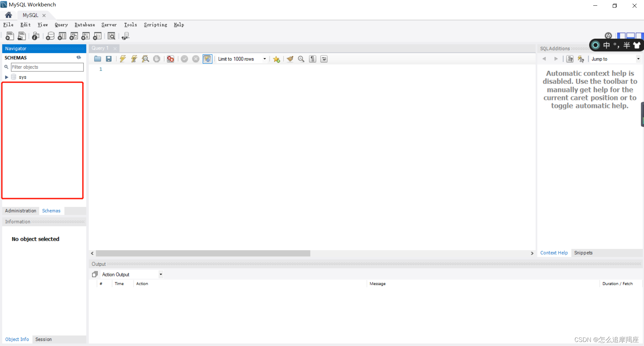The width and height of the screenshot is (644, 346).
Task: Click the Filter objects search field
Action: tap(47, 67)
